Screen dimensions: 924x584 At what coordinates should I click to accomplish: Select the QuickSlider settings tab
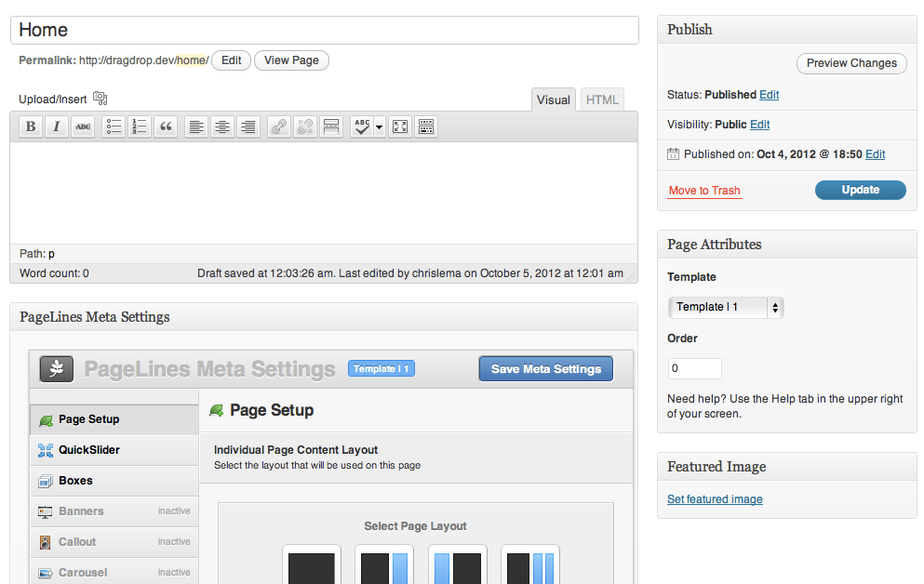pyautogui.click(x=88, y=450)
